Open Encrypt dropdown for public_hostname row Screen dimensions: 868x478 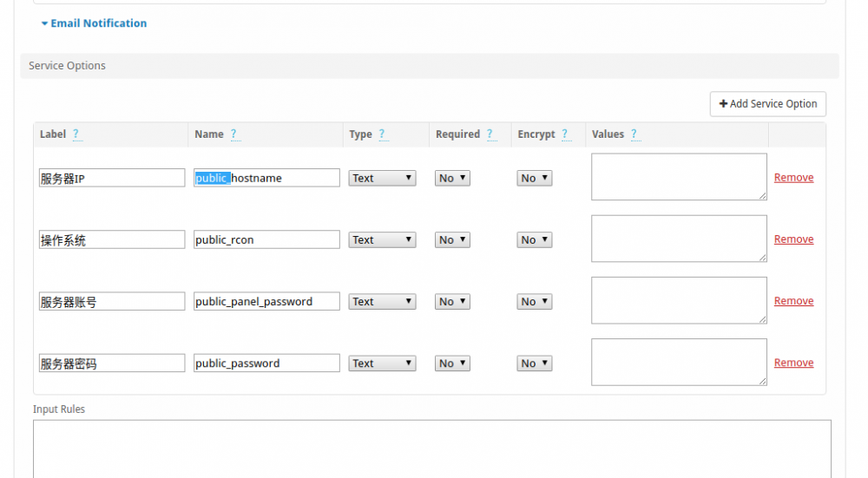point(534,178)
